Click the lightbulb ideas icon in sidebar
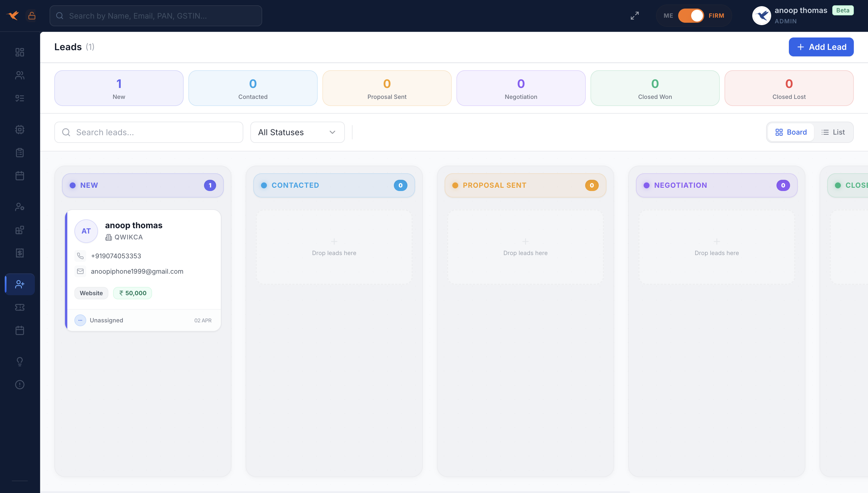Screen dimensions: 868x493 (20, 362)
